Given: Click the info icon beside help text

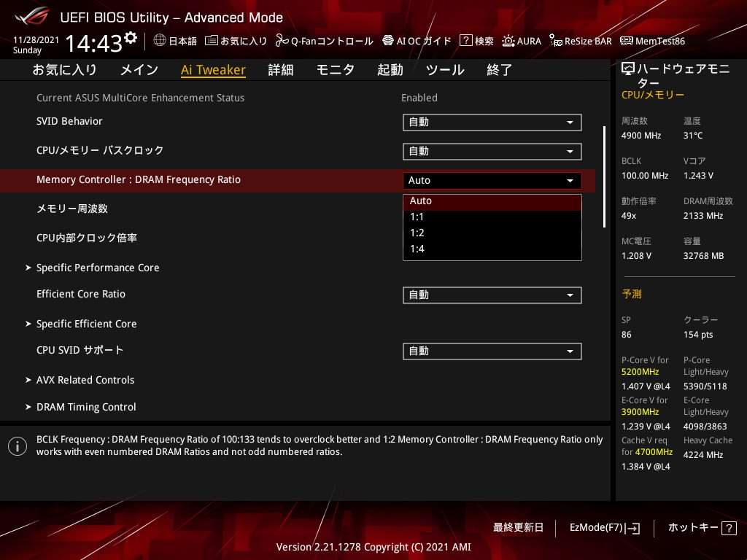Looking at the screenshot, I should tap(18, 446).
